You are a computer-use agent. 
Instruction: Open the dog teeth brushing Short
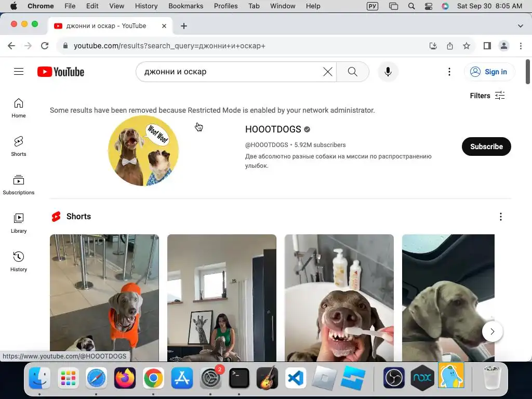click(x=339, y=298)
